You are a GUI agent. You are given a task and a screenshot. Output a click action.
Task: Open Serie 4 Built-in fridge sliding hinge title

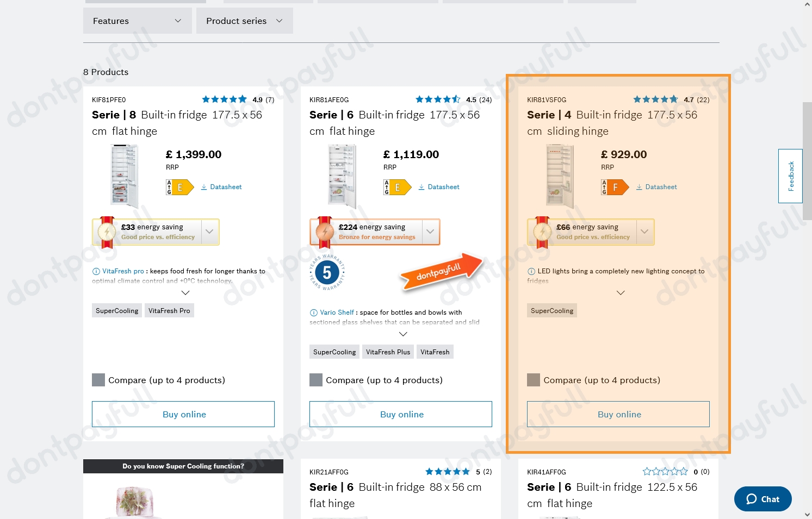(x=612, y=123)
